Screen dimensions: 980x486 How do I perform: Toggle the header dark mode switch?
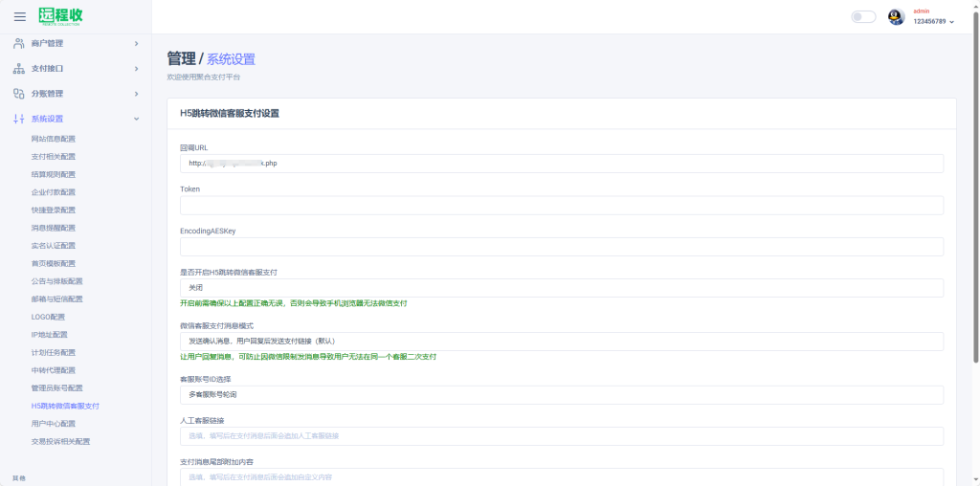(x=863, y=17)
